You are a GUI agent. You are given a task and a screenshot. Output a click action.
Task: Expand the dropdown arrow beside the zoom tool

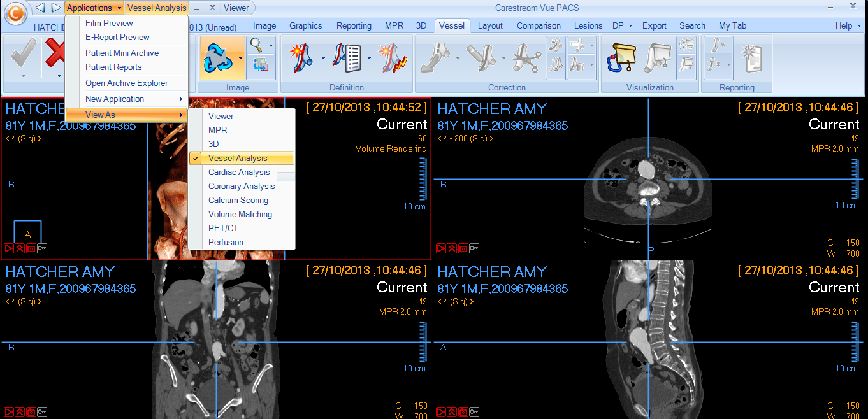coord(271,45)
